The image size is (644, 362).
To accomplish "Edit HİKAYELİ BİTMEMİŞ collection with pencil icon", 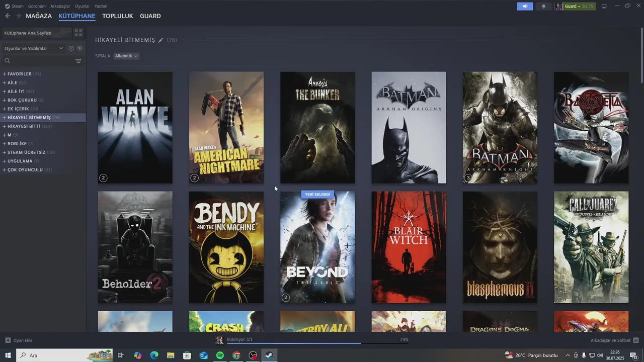I will [x=161, y=40].
